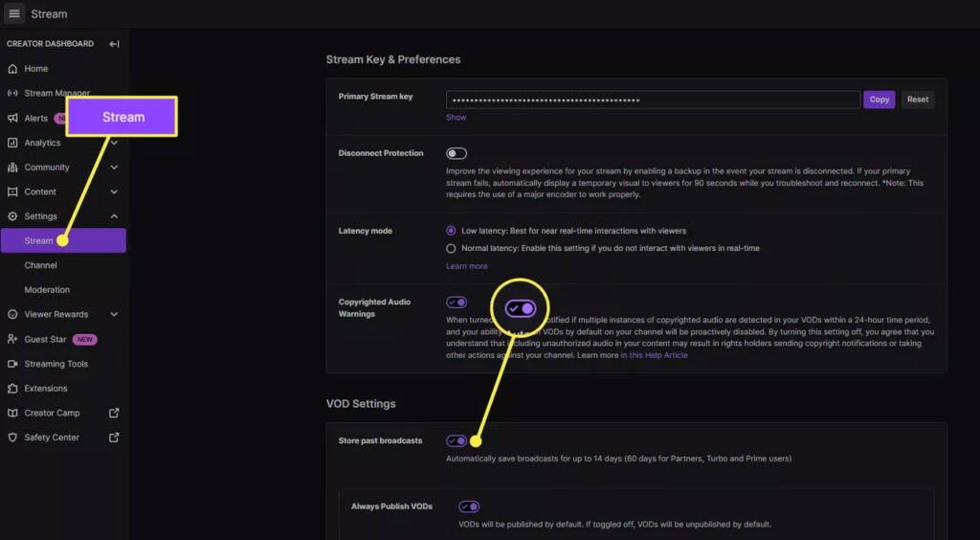The width and height of the screenshot is (980, 540).
Task: Collapse the Creator Dashboard sidebar arrow
Action: 114,44
